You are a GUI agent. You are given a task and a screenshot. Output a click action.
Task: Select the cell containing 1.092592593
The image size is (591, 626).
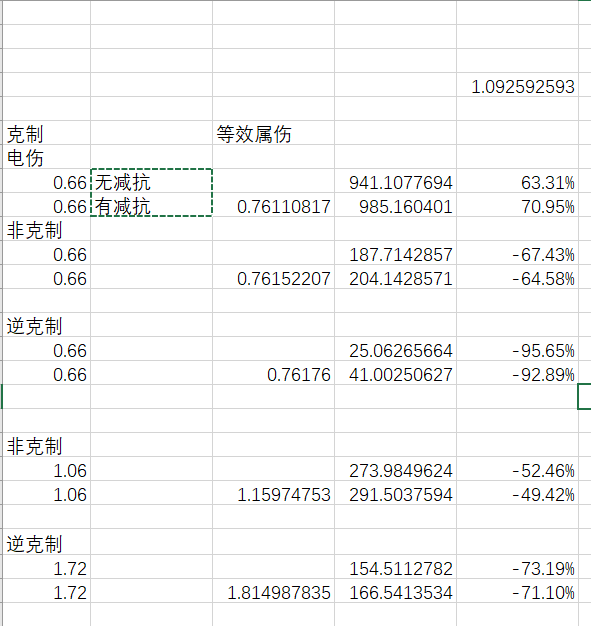(518, 85)
